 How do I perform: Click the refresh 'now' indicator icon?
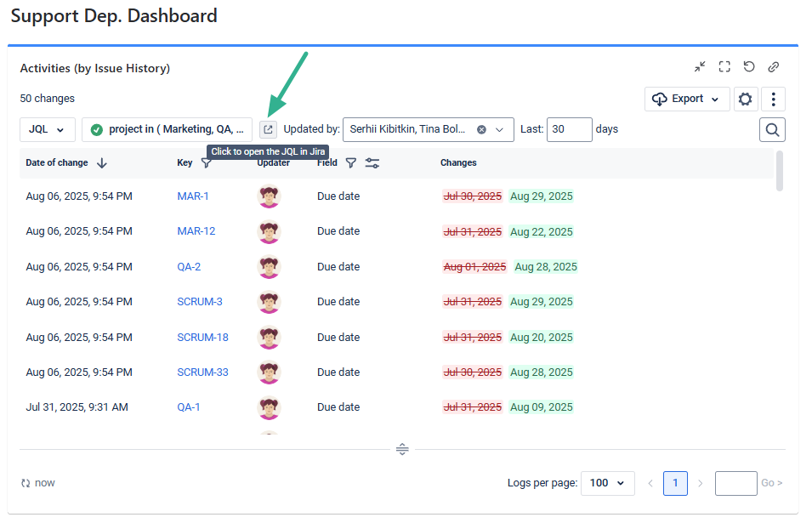[x=26, y=483]
